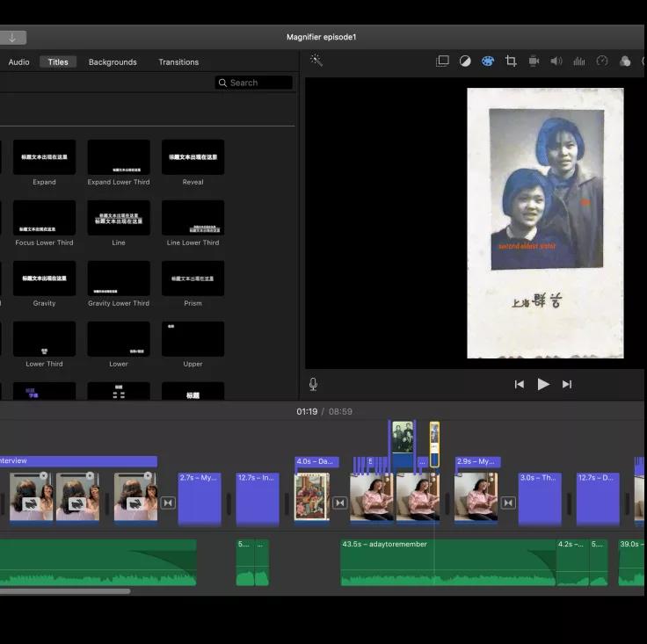
Task: Click the timeline horizontal scrollbar
Action: tap(65, 590)
